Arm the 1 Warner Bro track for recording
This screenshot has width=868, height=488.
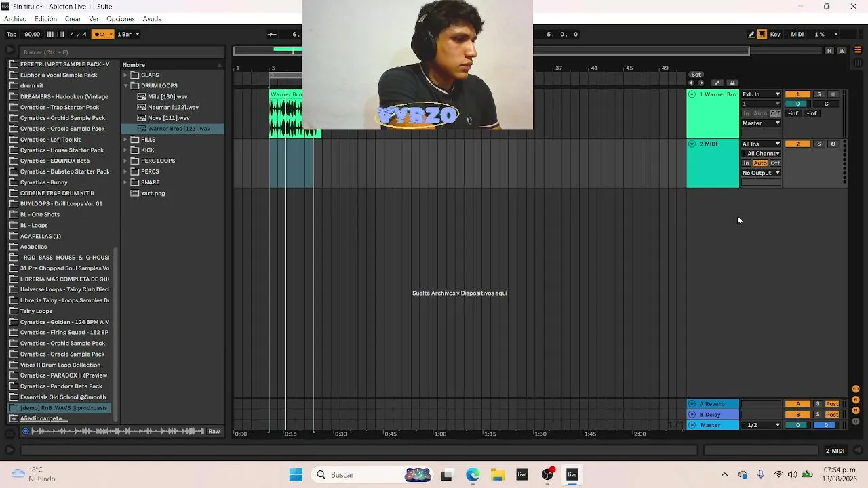833,94
